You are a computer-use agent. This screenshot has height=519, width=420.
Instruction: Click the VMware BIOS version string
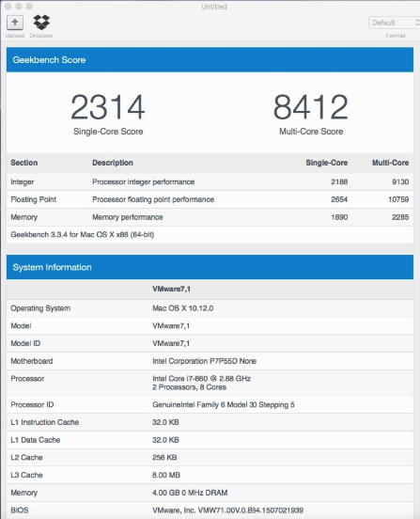pyautogui.click(x=227, y=510)
